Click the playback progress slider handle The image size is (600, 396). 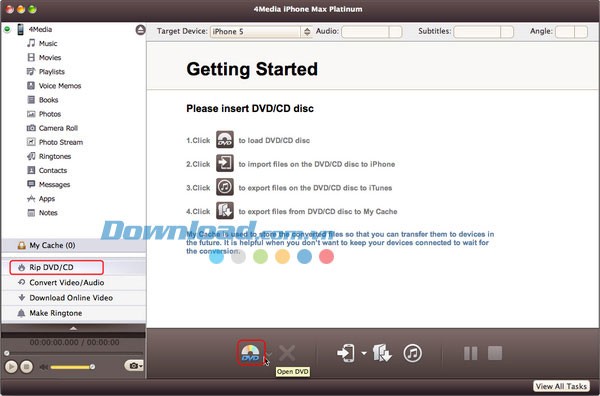tap(7, 353)
